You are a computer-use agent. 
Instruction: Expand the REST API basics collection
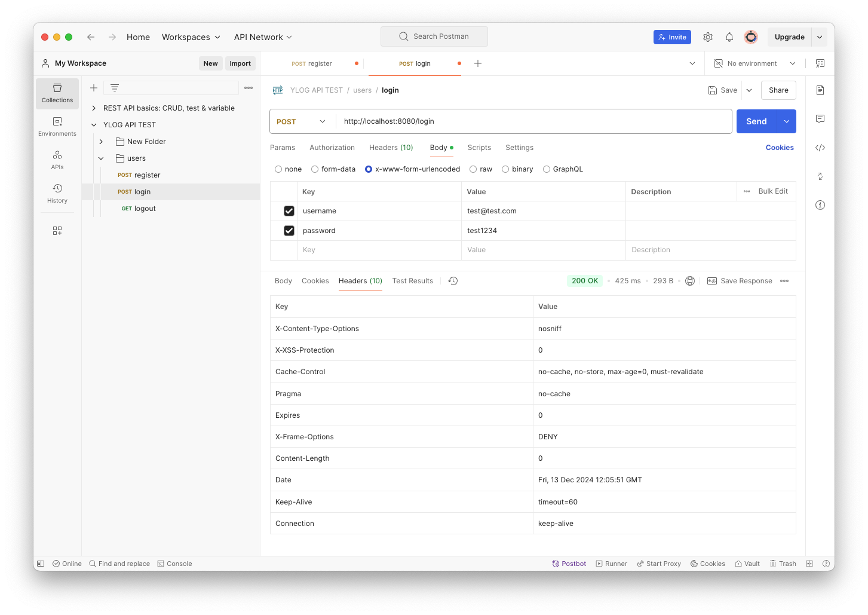click(x=94, y=108)
